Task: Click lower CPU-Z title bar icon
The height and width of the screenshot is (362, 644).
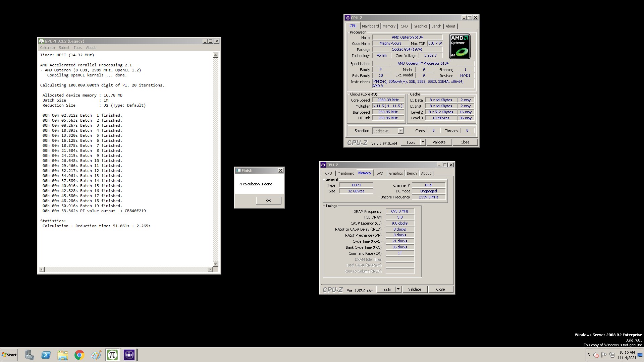Action: [x=323, y=165]
